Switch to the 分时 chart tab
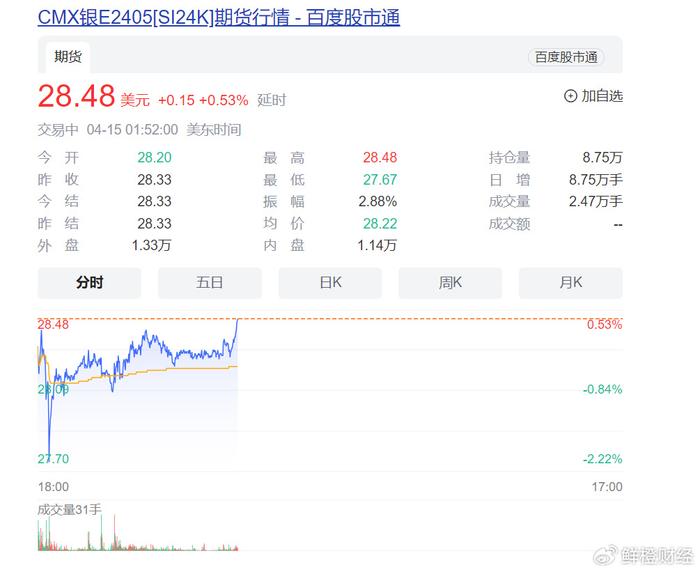This screenshot has height=572, width=700. pos(89,283)
